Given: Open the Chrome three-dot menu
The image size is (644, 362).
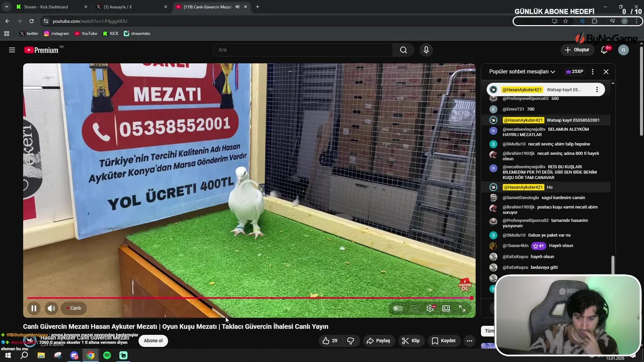Looking at the screenshot, I should pos(637,21).
